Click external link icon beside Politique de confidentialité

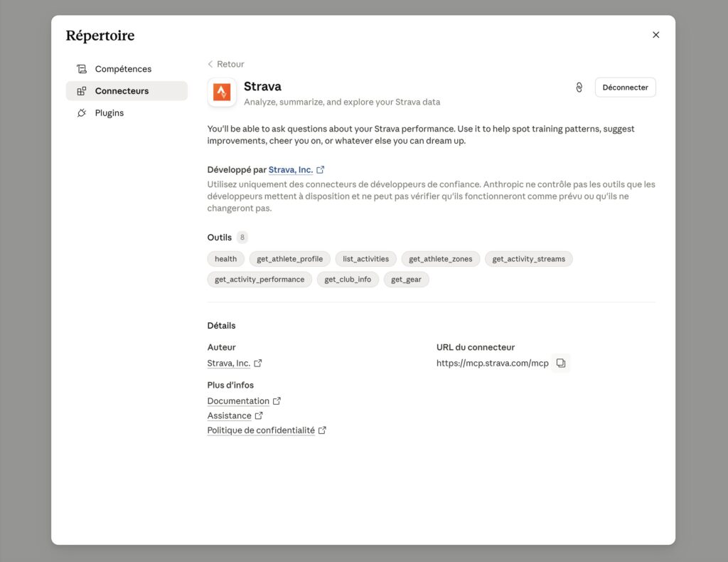322,430
